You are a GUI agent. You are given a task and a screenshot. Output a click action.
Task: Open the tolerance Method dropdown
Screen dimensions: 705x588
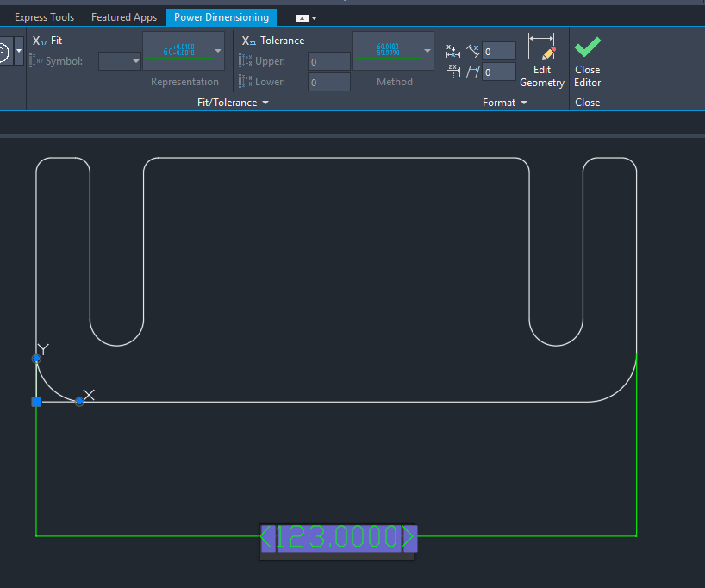(x=393, y=51)
